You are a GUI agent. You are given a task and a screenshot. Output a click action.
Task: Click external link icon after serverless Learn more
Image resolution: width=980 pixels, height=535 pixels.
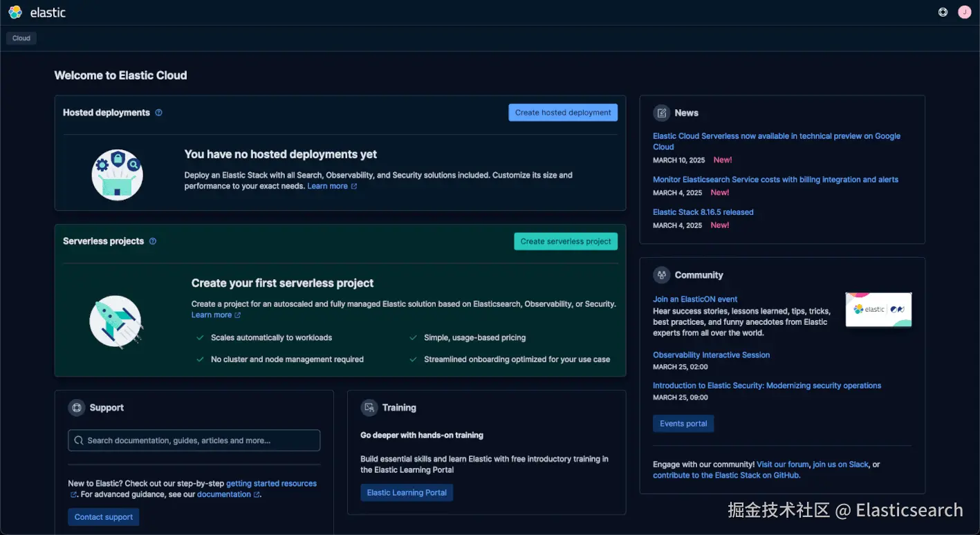(238, 315)
